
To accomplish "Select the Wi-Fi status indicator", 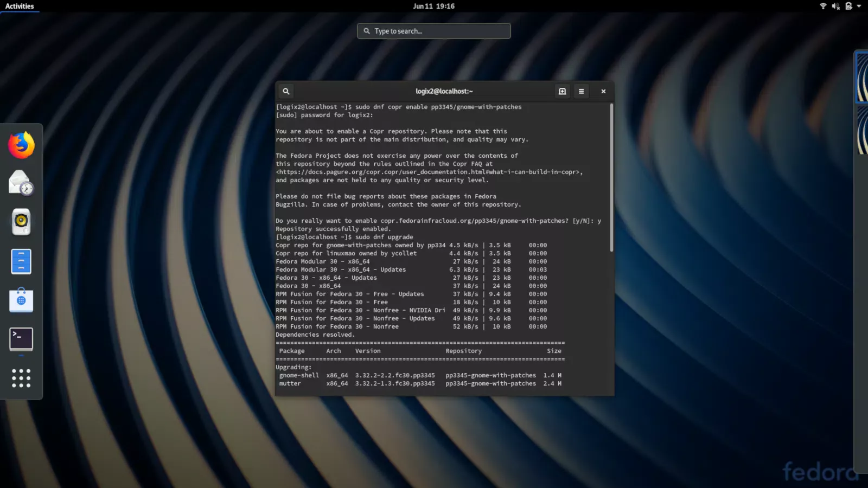I will click(822, 6).
